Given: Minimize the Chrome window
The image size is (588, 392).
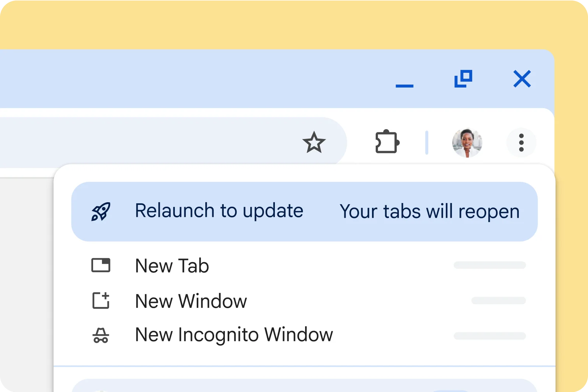Looking at the screenshot, I should (x=404, y=85).
